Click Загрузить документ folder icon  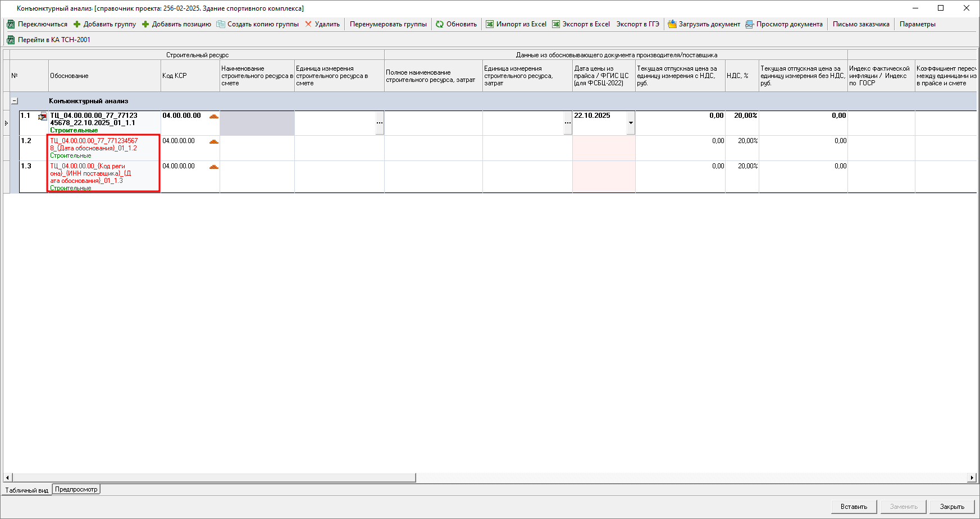[x=672, y=24]
